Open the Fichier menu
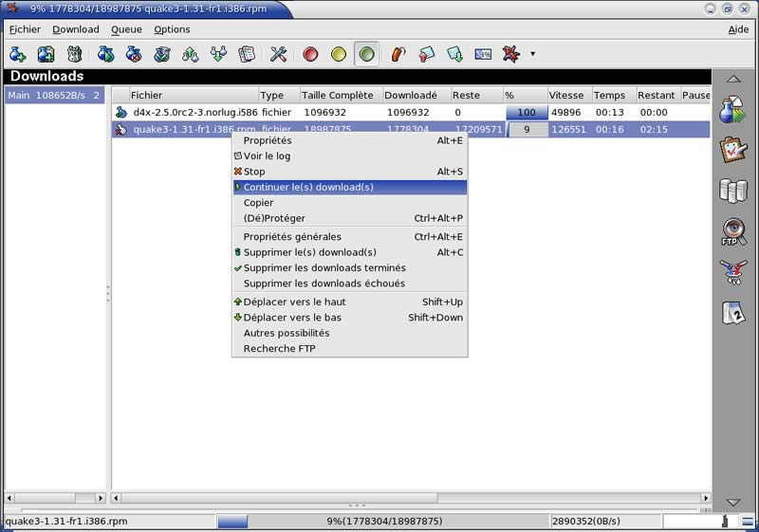 pyautogui.click(x=25, y=29)
